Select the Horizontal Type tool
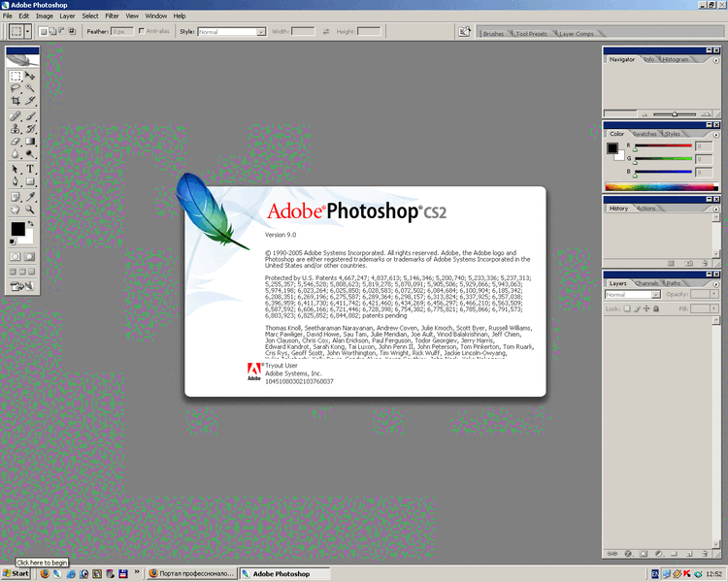The height and width of the screenshot is (582, 728). pyautogui.click(x=30, y=169)
